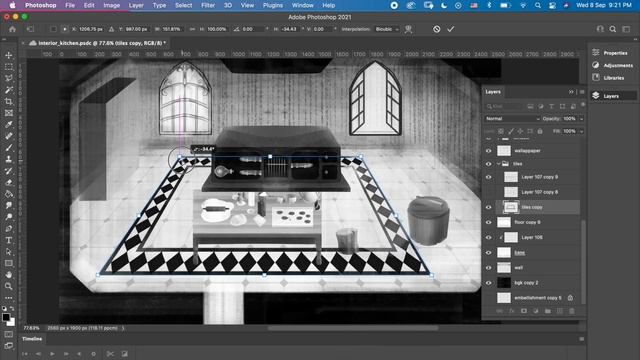Hide the tiles group

489,164
